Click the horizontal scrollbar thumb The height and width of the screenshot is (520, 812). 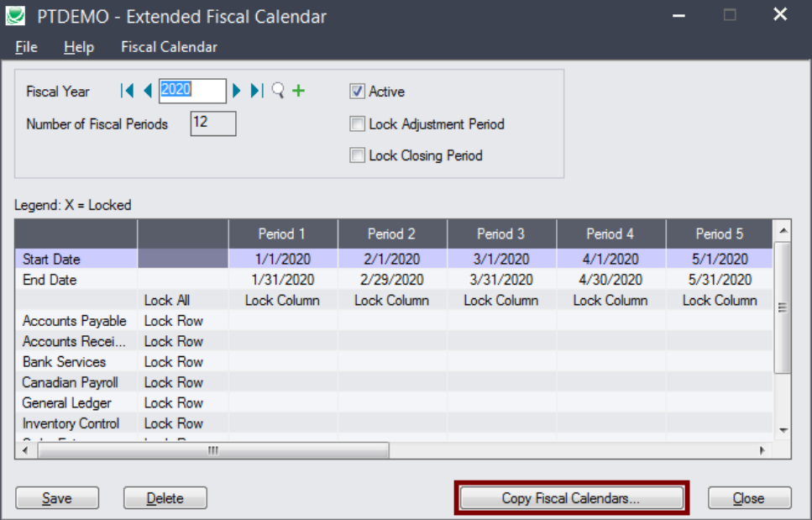coord(213,450)
